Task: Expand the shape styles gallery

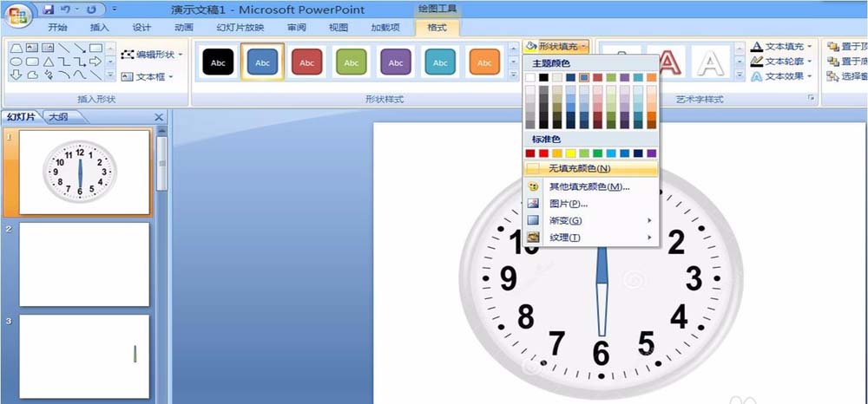Action: tap(513, 74)
